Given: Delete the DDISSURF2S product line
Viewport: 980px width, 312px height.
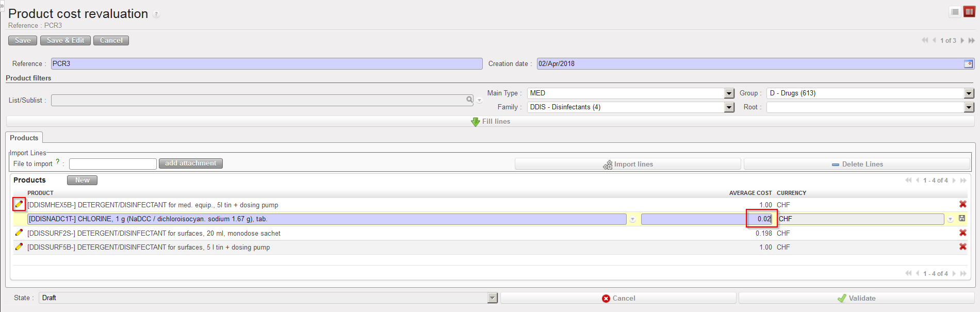Looking at the screenshot, I should pyautogui.click(x=962, y=233).
